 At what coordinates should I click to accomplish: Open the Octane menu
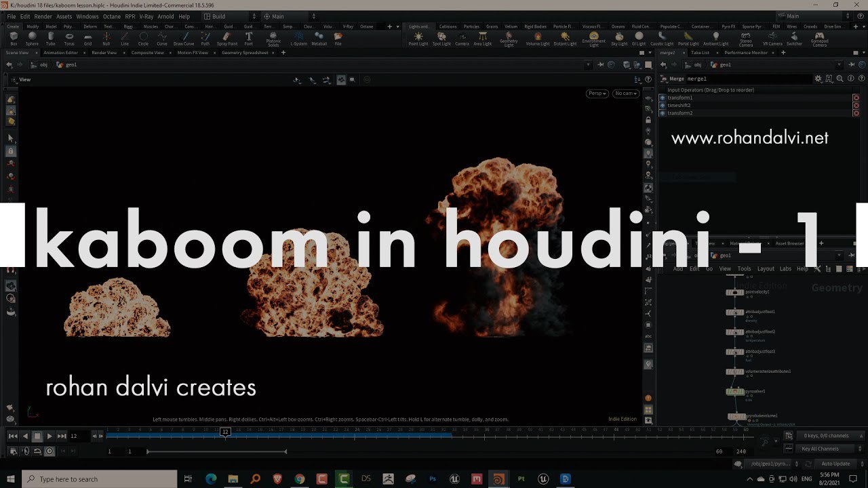(x=111, y=16)
